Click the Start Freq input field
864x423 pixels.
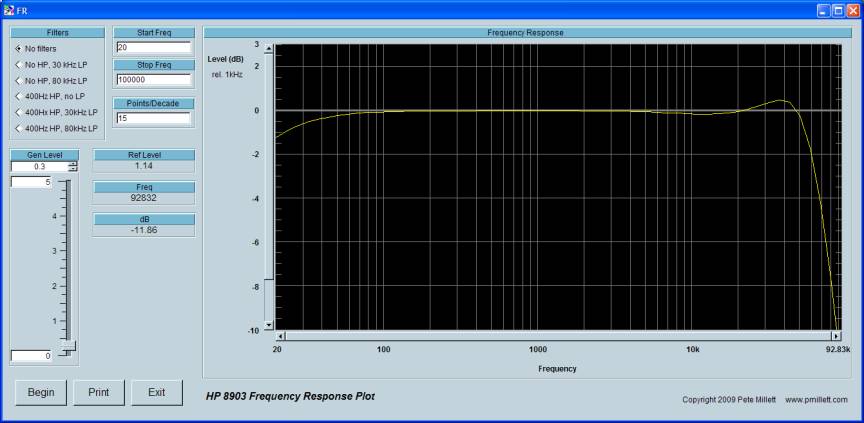pyautogui.click(x=152, y=47)
